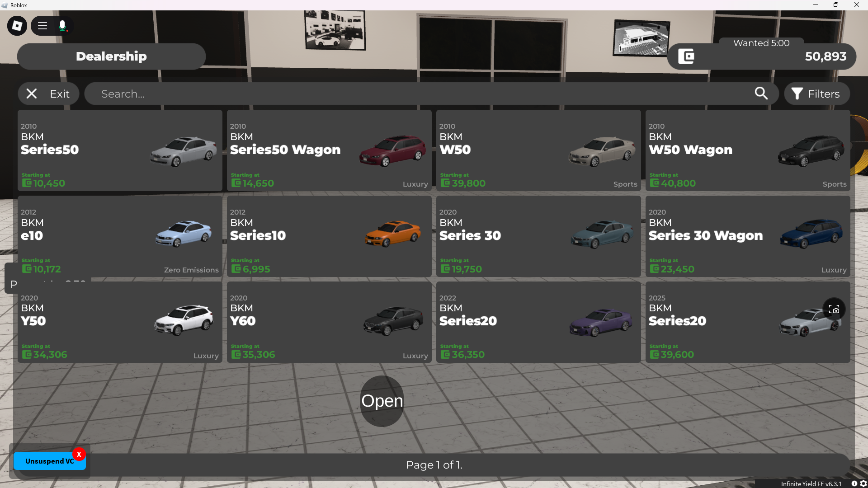Viewport: 868px width, 488px height.
Task: Open the Filters funnel button
Action: (x=816, y=94)
